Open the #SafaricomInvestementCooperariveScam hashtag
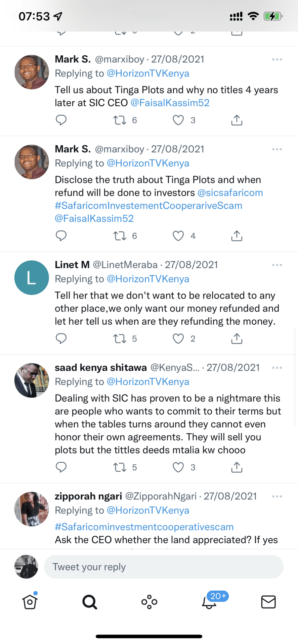The height and width of the screenshot is (644, 298). click(x=148, y=206)
